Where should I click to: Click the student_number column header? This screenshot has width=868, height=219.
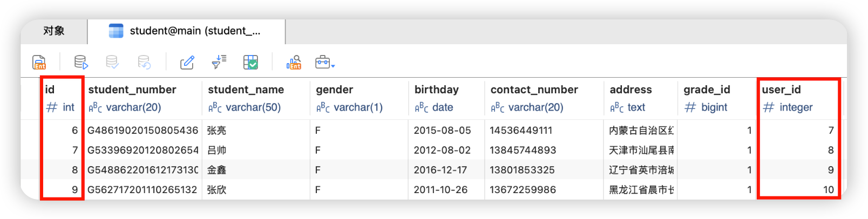point(132,90)
